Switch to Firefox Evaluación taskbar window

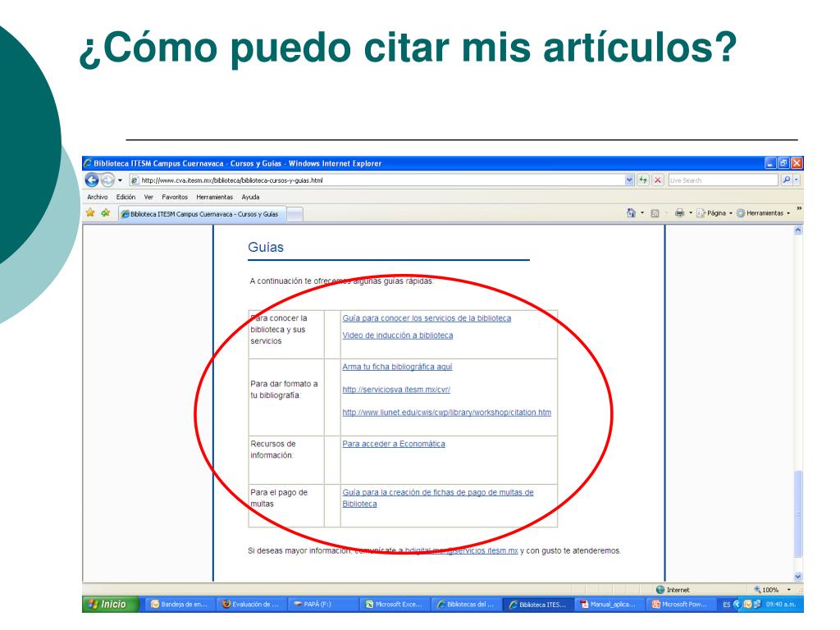coord(251,605)
